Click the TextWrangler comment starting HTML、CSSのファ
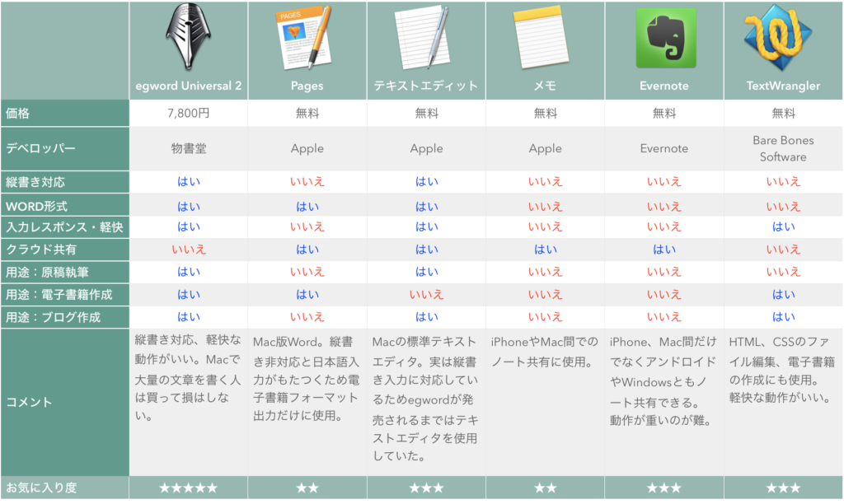The image size is (844, 504). [782, 370]
